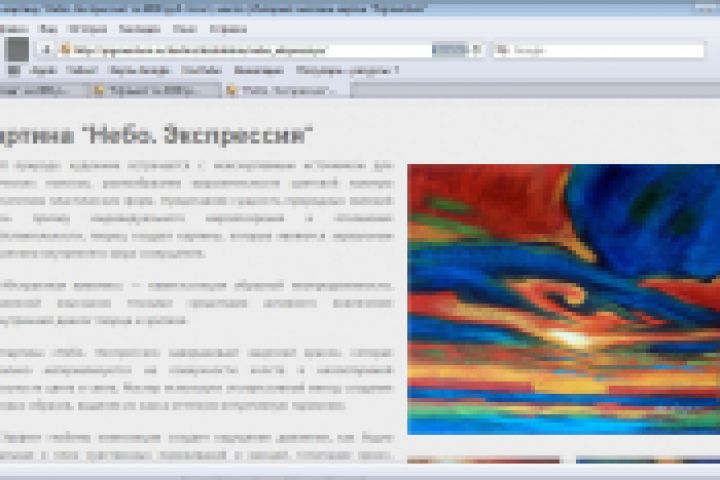Switch to the middle browser tab
This screenshot has width=720, height=480.
pos(155,90)
